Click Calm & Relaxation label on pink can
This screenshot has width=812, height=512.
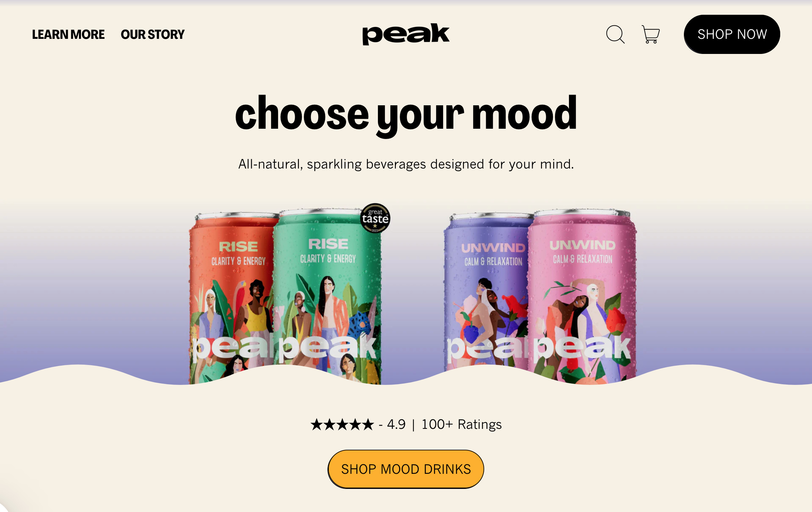pyautogui.click(x=582, y=259)
